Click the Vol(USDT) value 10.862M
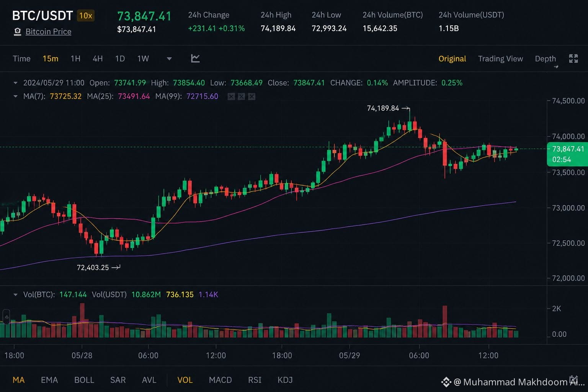The width and height of the screenshot is (588, 392). pos(146,295)
